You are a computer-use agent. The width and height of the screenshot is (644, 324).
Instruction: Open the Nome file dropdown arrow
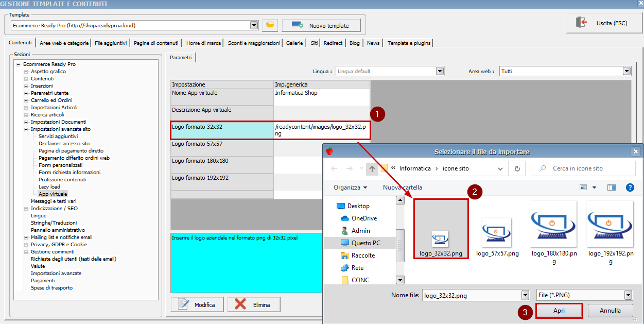tap(525, 295)
